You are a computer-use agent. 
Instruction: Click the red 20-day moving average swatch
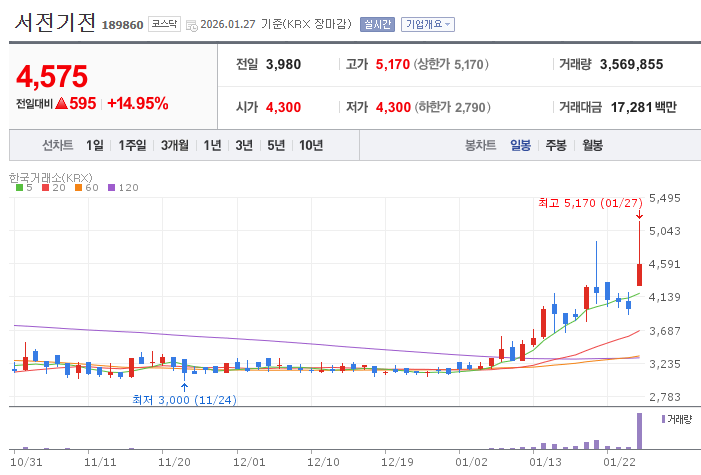[x=45, y=188]
